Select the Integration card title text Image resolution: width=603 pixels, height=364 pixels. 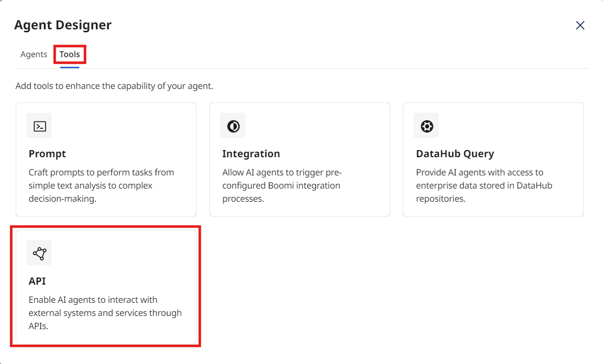click(x=251, y=153)
